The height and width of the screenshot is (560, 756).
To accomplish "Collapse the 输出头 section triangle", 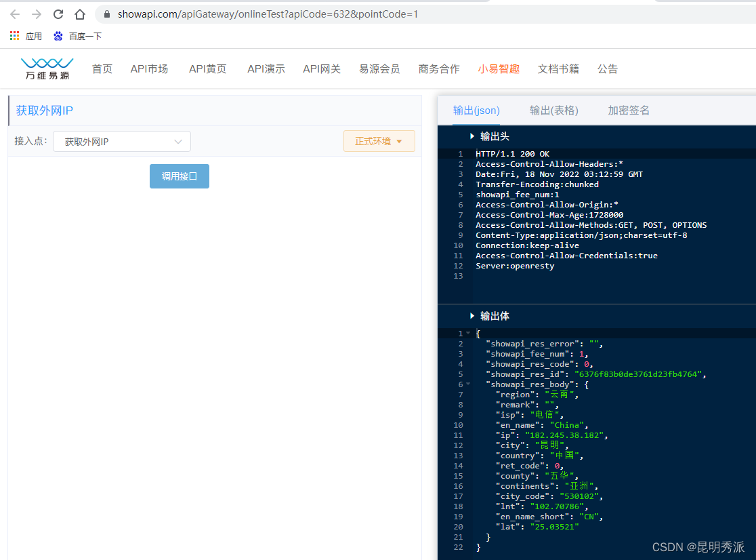I will tap(472, 136).
